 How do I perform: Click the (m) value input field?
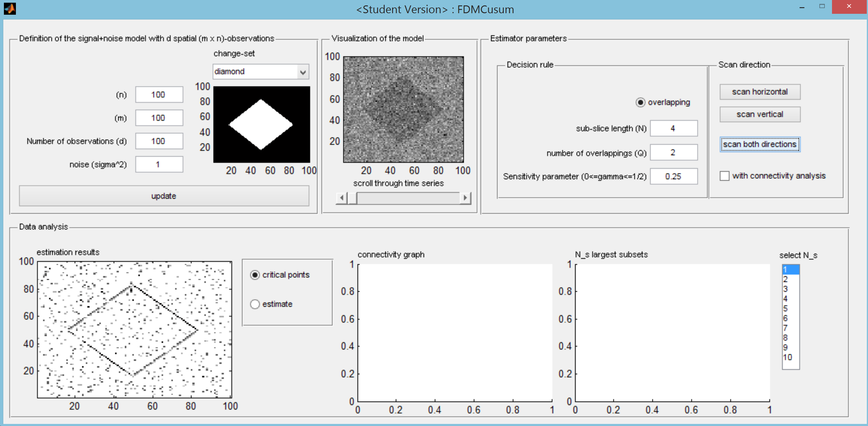click(x=159, y=118)
